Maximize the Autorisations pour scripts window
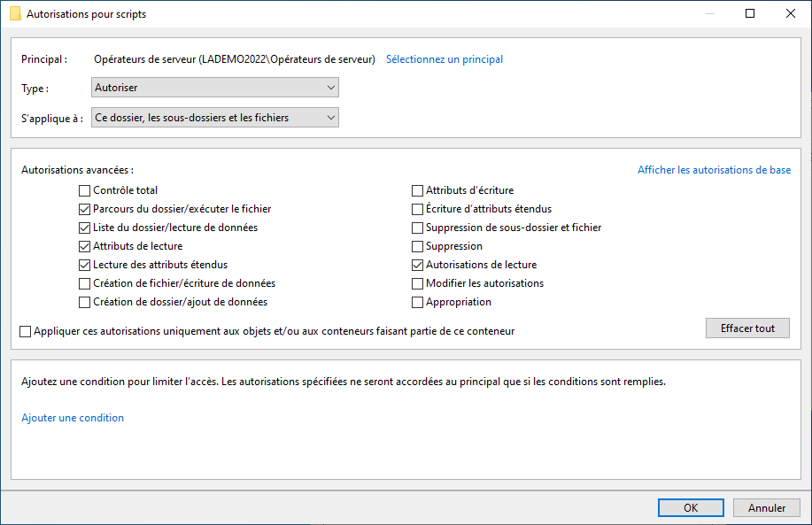Image resolution: width=812 pixels, height=525 pixels. point(750,13)
